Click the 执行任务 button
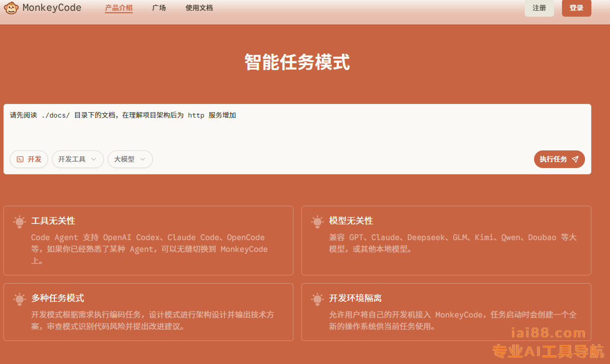The height and width of the screenshot is (364, 610). click(559, 159)
